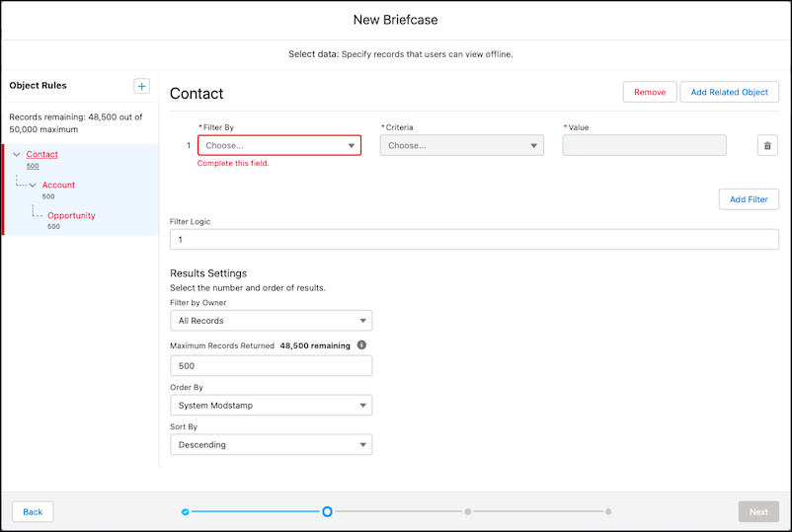792x532 pixels.
Task: Click the current second progress step circle
Action: (327, 511)
